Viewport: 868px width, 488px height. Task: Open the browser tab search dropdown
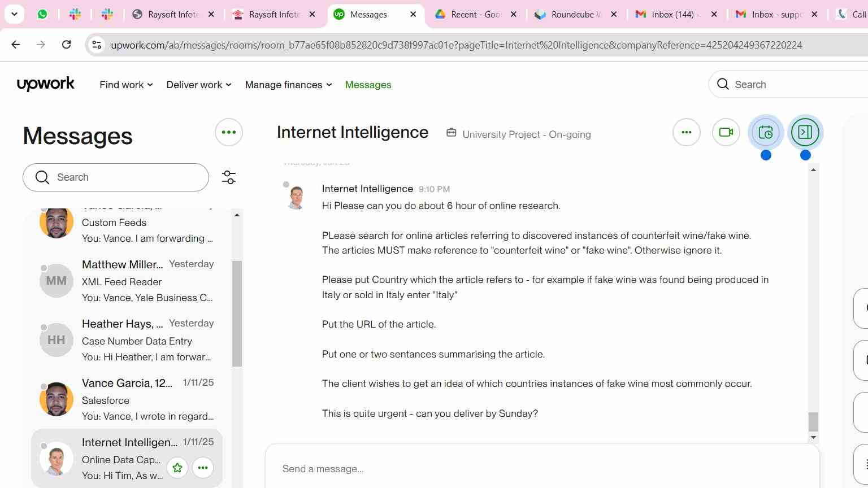(14, 14)
